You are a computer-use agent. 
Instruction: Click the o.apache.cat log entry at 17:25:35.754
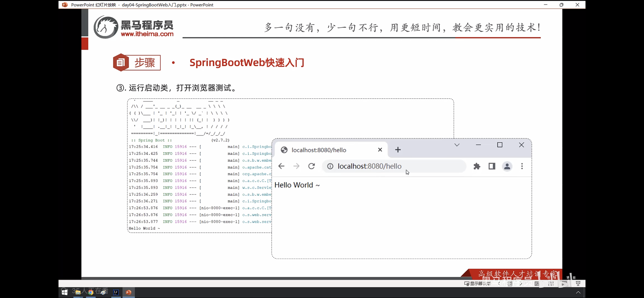(257, 167)
